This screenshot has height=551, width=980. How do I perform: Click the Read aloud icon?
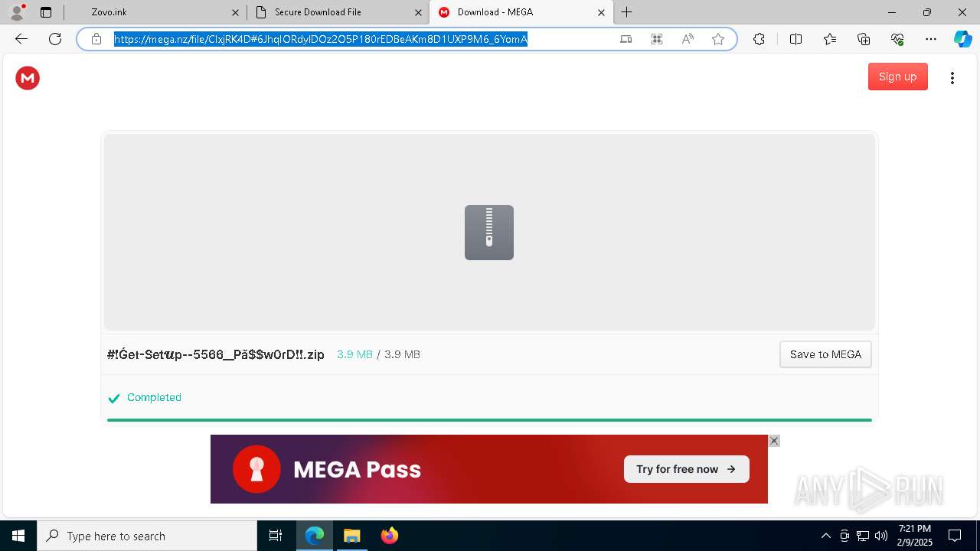[688, 39]
